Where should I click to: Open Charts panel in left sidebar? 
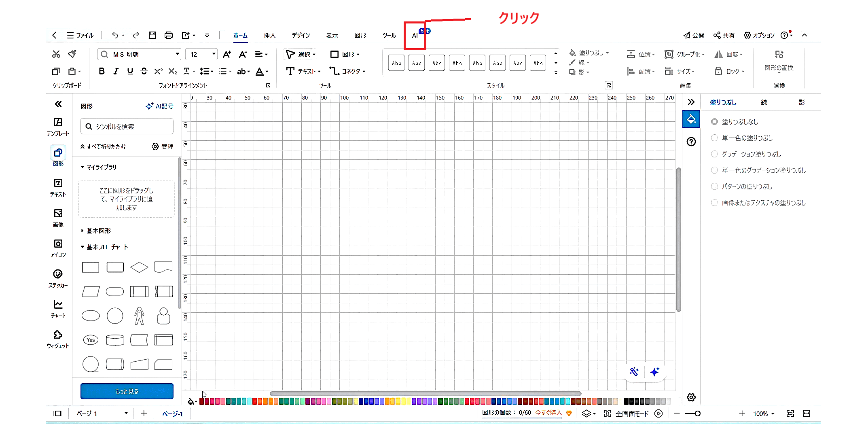point(58,309)
